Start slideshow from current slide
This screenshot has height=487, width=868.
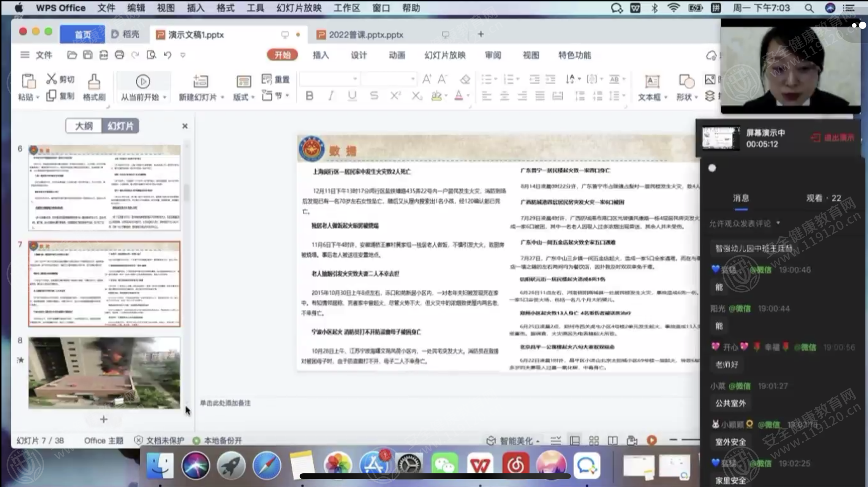point(143,81)
